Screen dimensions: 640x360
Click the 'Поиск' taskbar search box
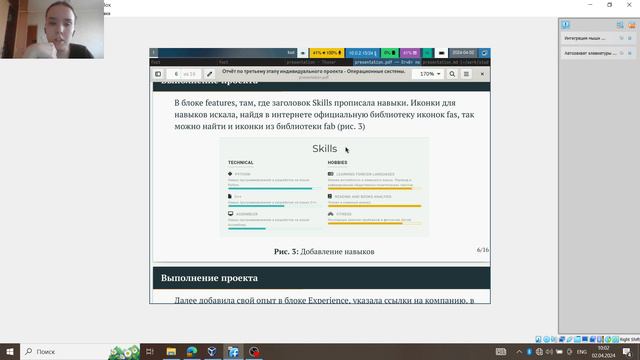pos(80,351)
